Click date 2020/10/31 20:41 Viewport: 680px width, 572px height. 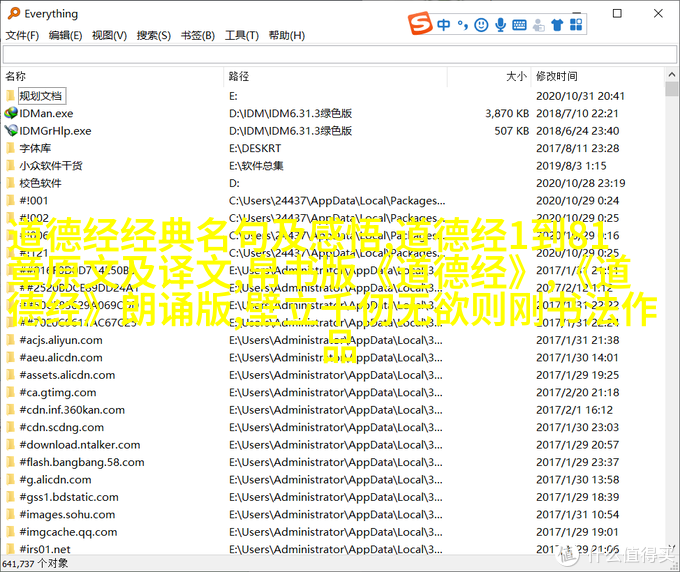[x=580, y=96]
